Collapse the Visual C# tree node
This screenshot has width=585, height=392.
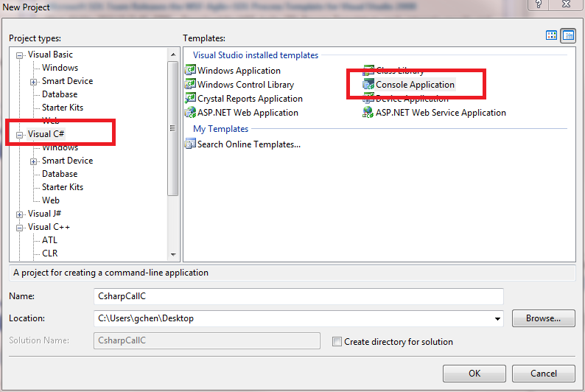coord(19,135)
